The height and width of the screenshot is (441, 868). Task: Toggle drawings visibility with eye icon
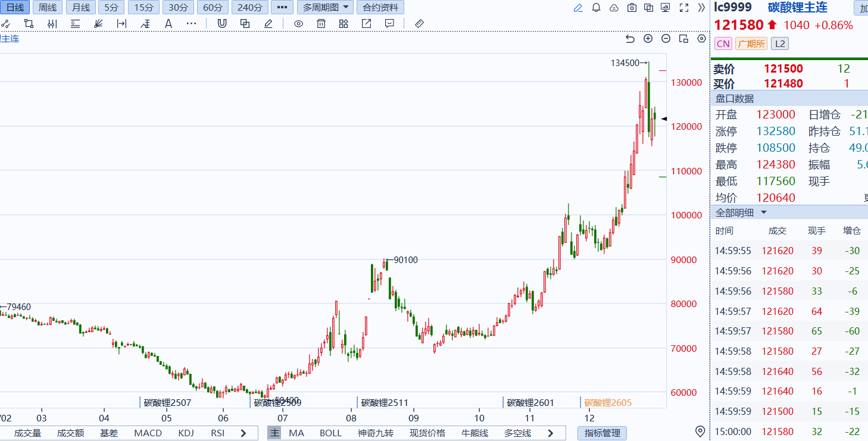tap(299, 24)
